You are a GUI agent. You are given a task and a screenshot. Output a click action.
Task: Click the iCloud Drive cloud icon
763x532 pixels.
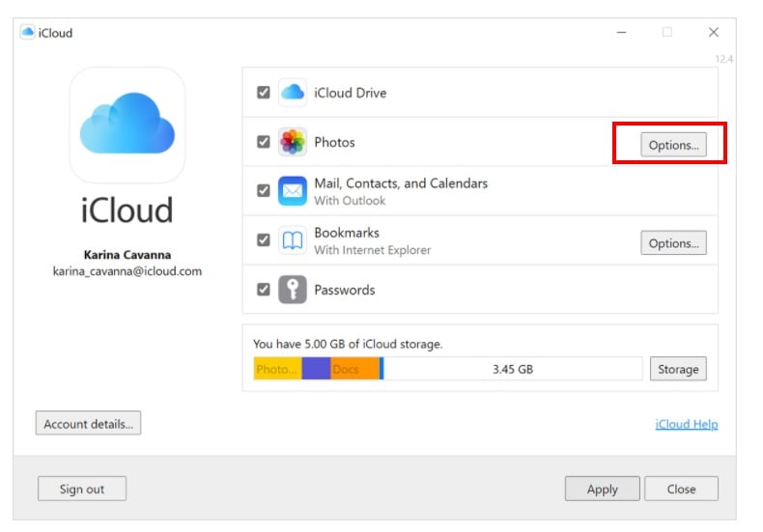tap(293, 93)
